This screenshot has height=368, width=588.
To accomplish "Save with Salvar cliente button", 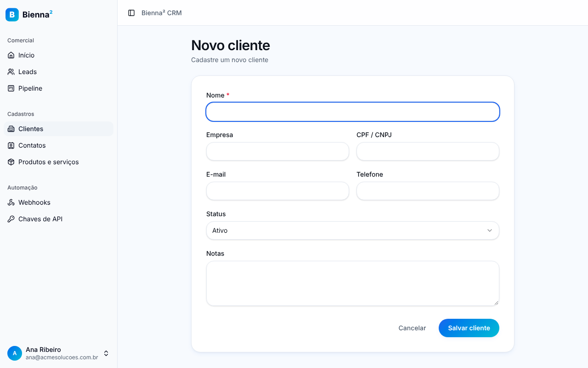I will (469, 328).
